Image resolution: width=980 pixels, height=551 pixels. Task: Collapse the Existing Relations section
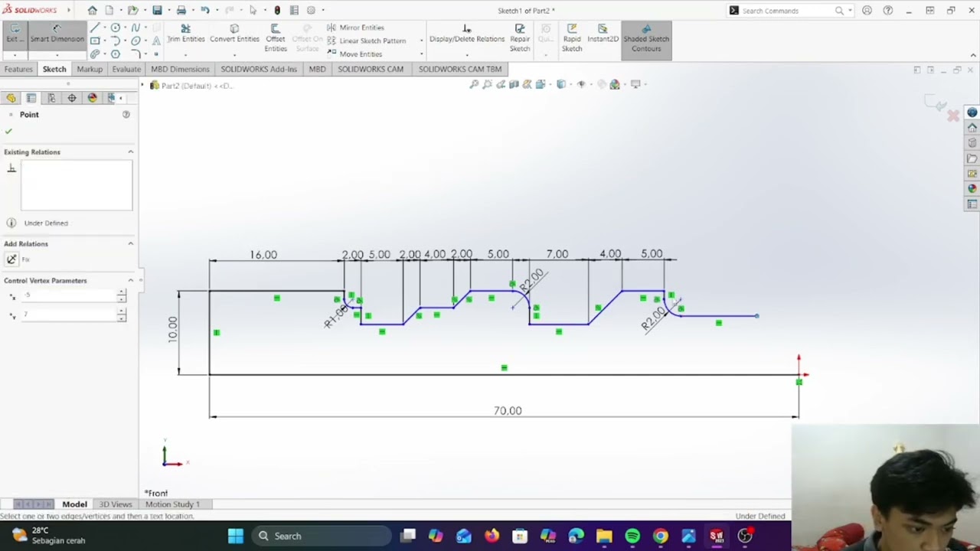[x=130, y=152]
